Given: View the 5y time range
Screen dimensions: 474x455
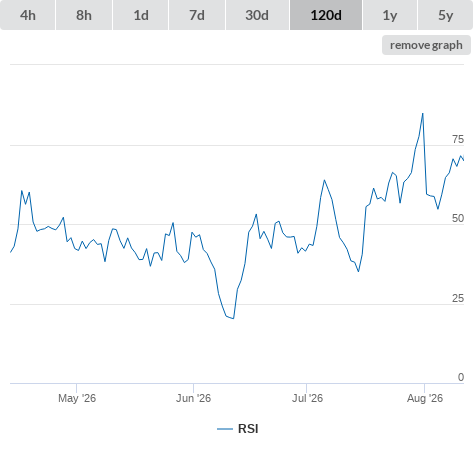Looking at the screenshot, I should (446, 15).
